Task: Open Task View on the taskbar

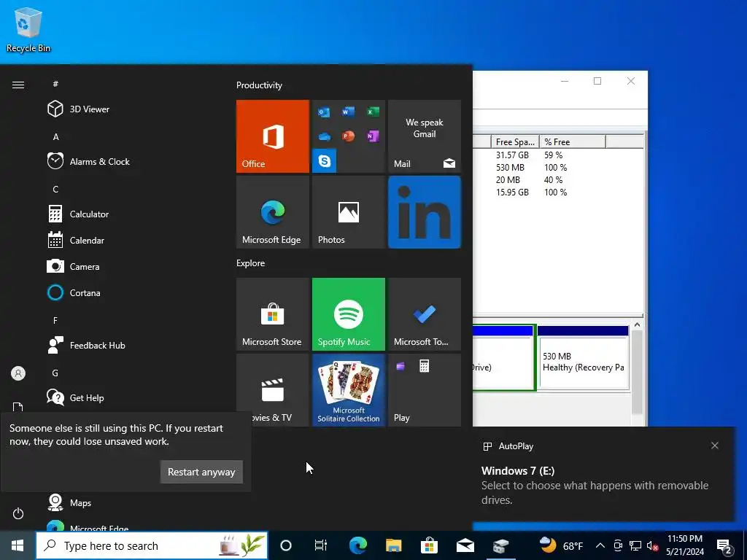Action: click(x=321, y=545)
